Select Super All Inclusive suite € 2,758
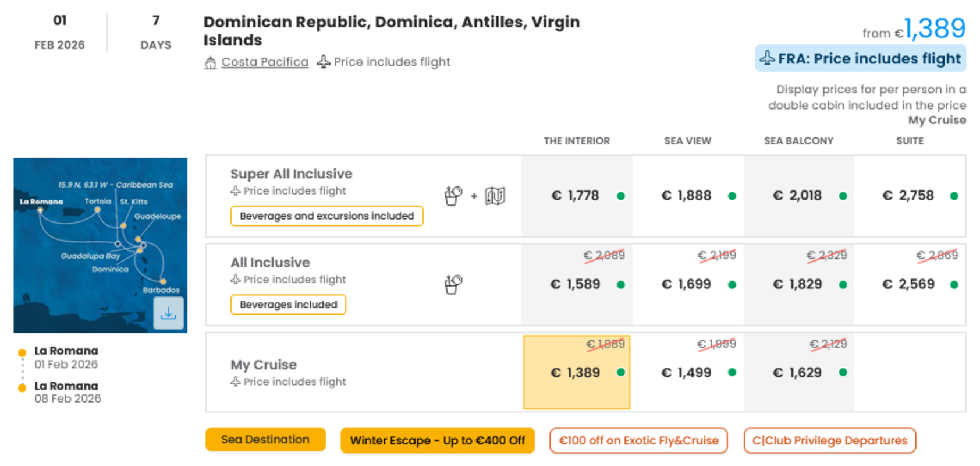The height and width of the screenshot is (466, 980). (910, 196)
